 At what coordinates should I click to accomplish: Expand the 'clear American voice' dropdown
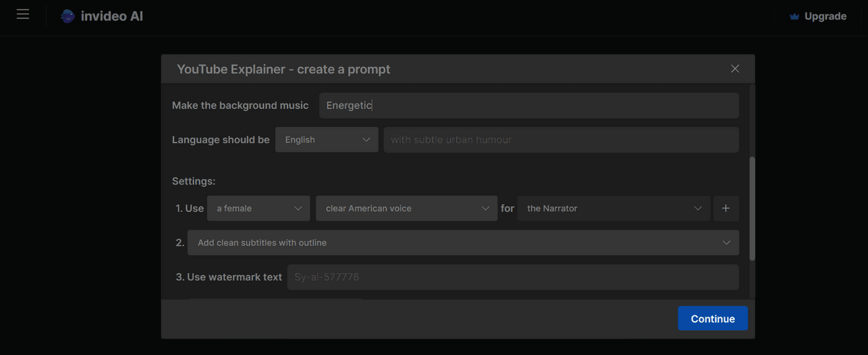[x=406, y=208]
